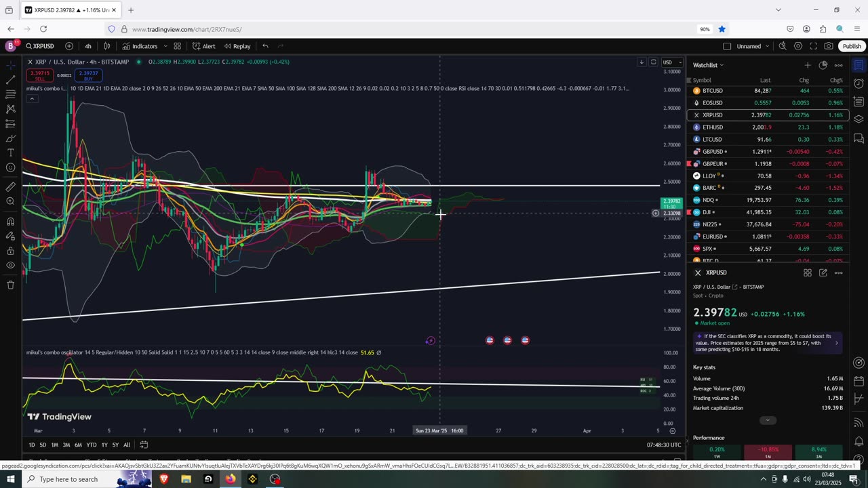Click the red SELL price button
Image resolution: width=868 pixels, height=488 pixels.
(x=39, y=75)
